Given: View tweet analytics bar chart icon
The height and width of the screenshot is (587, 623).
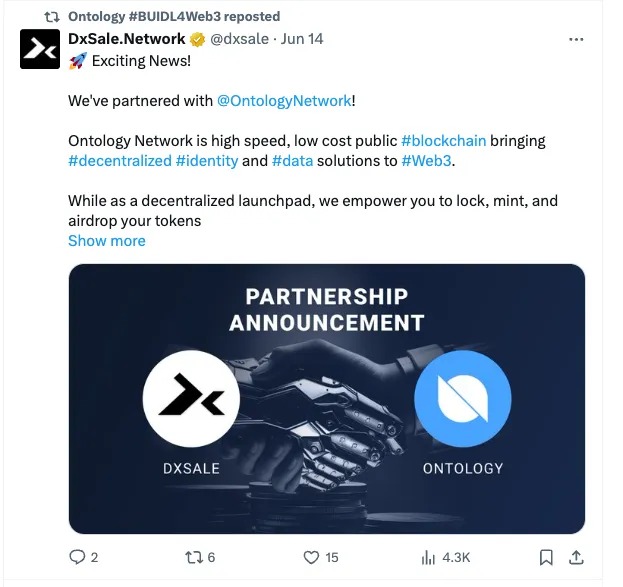Looking at the screenshot, I should pos(428,557).
